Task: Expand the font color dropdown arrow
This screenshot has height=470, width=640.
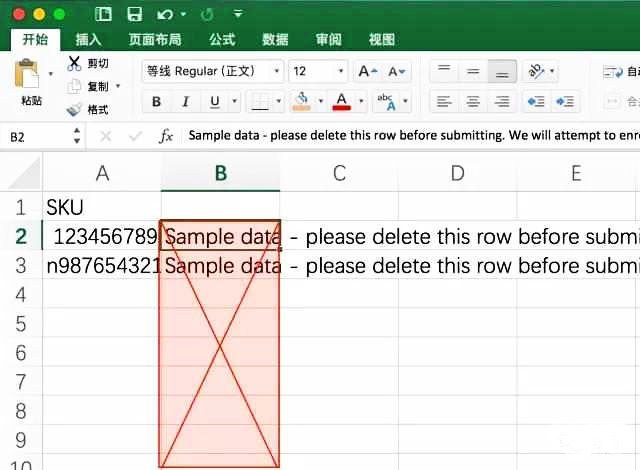Action: 359,101
